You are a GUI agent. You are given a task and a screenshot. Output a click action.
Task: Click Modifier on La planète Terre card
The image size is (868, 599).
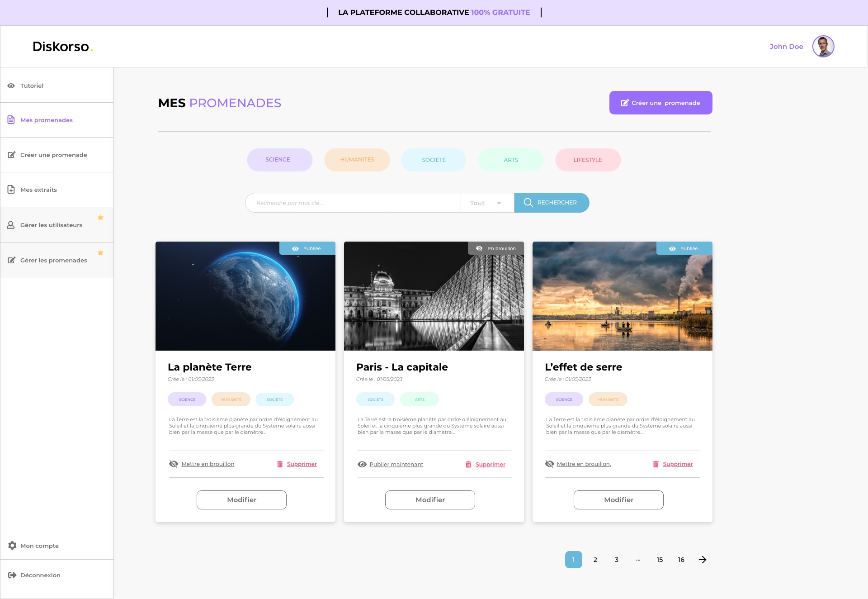(x=241, y=500)
